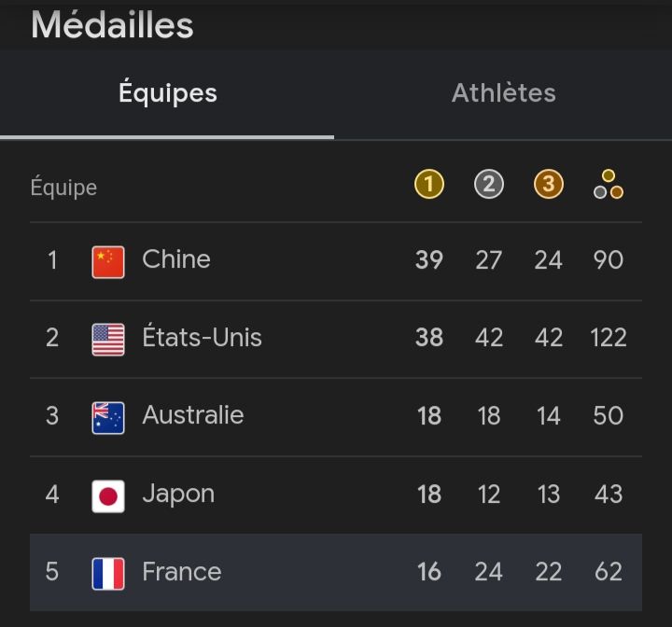The width and height of the screenshot is (672, 627).
Task: Select the Équipes tab
Action: point(168,93)
